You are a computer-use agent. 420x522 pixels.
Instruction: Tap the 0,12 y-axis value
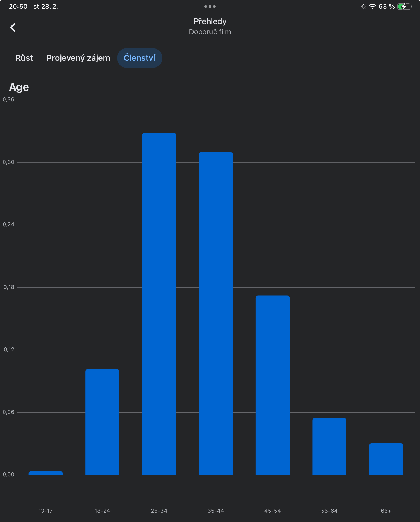(9, 350)
